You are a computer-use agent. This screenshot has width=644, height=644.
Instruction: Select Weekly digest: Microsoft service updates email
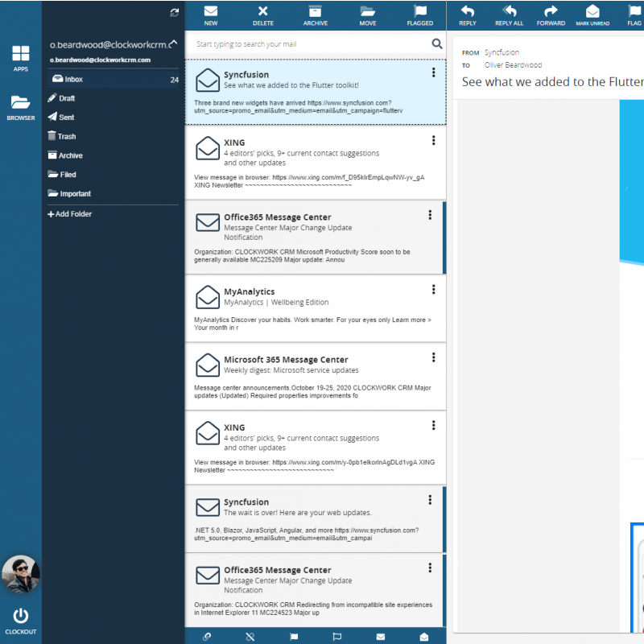click(x=315, y=376)
